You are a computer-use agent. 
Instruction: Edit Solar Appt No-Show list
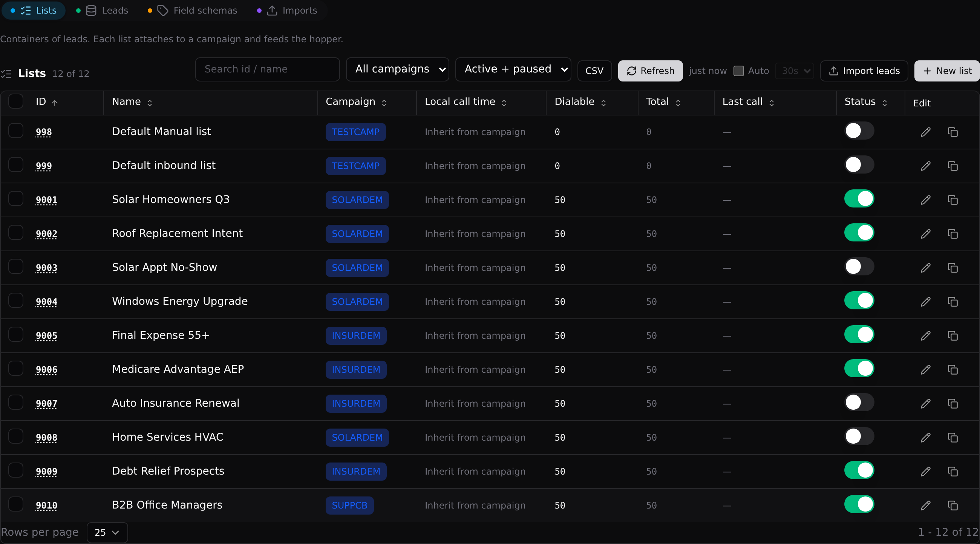926,267
